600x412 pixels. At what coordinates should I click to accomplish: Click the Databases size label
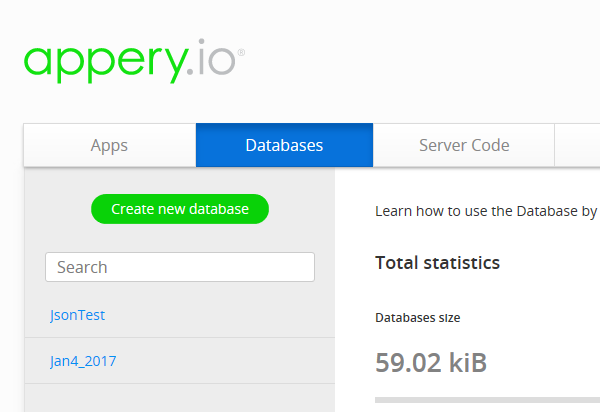point(417,318)
